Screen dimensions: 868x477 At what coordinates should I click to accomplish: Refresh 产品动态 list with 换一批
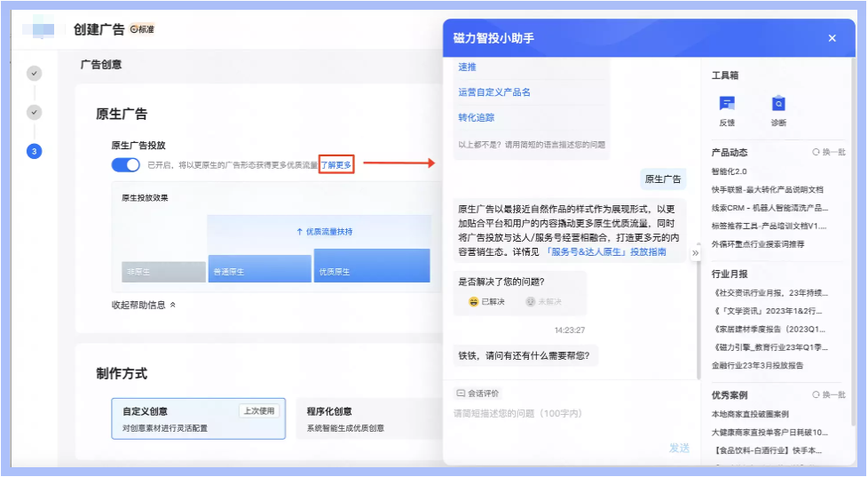tap(828, 153)
